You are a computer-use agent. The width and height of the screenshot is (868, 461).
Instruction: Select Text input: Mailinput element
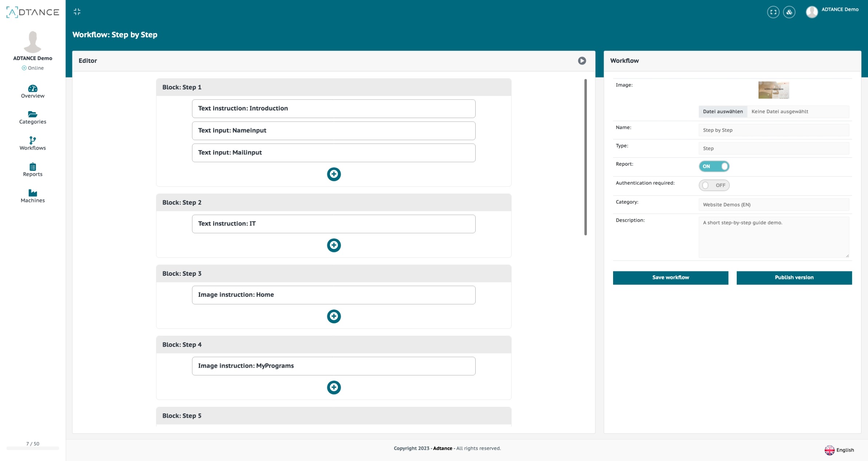333,153
